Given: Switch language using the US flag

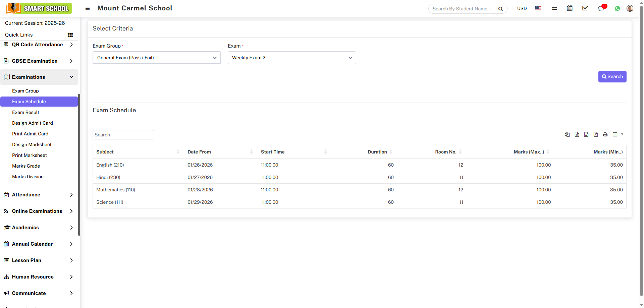Looking at the screenshot, I should coord(538,9).
